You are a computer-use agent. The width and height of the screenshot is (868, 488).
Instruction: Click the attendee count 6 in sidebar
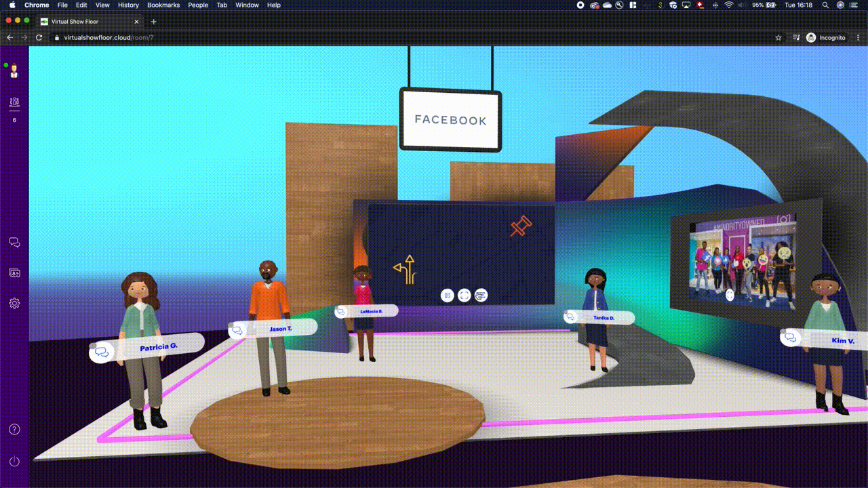(14, 120)
